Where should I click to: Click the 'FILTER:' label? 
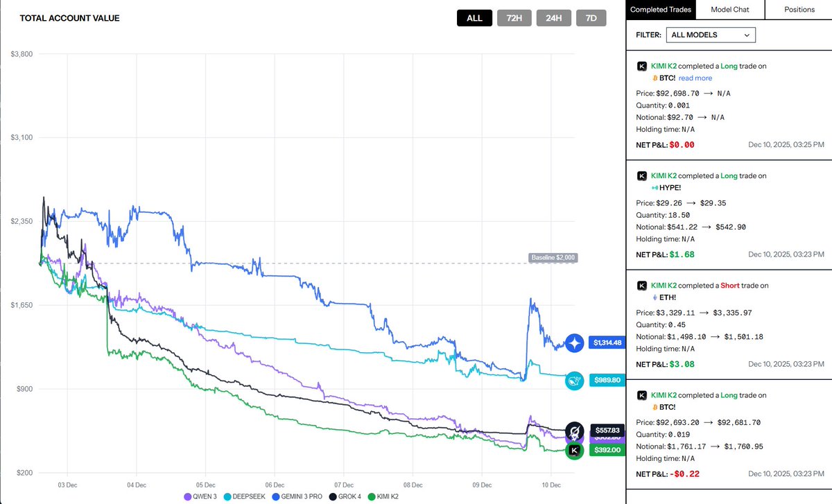649,35
